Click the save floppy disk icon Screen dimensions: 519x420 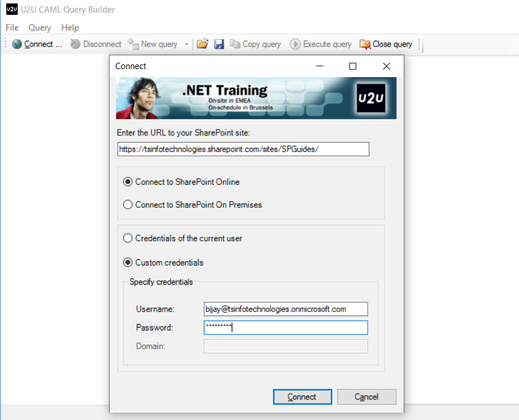coord(219,44)
